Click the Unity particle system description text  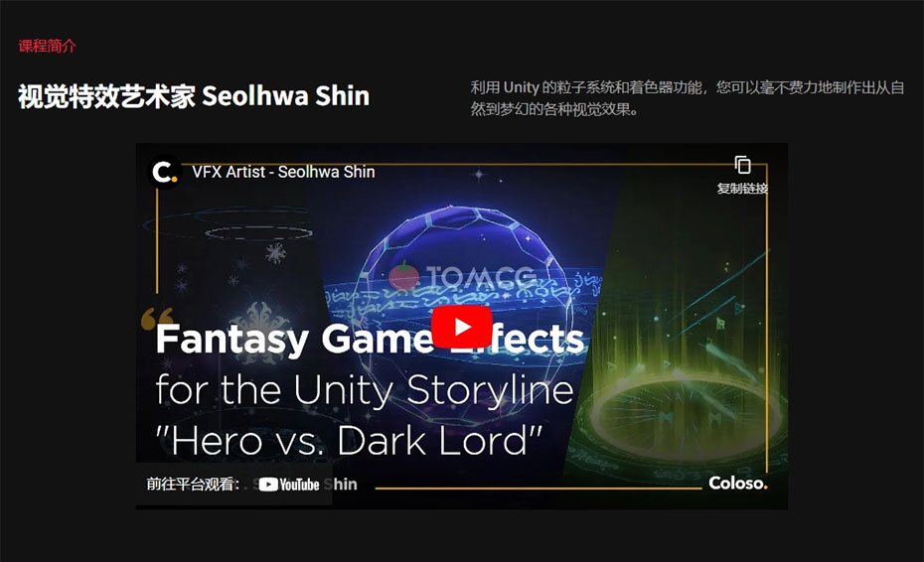click(688, 98)
